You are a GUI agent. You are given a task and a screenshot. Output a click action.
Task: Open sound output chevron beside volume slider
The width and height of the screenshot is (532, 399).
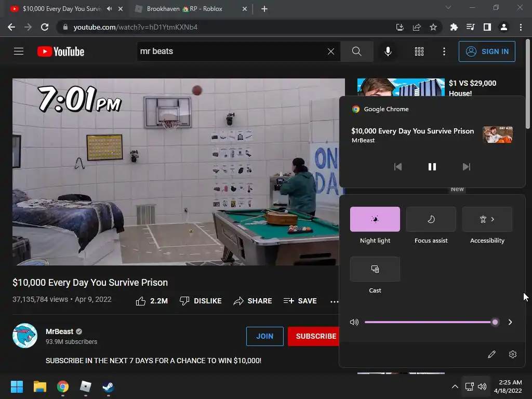510,322
